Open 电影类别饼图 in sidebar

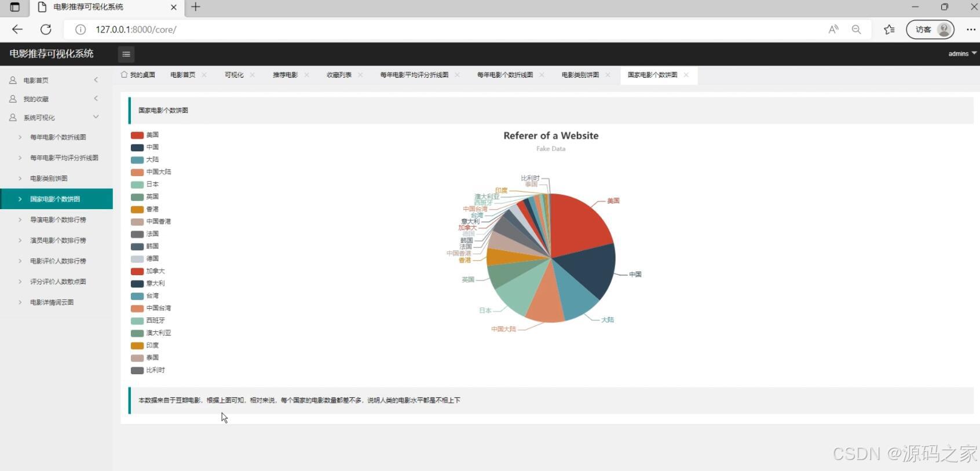pyautogui.click(x=56, y=178)
